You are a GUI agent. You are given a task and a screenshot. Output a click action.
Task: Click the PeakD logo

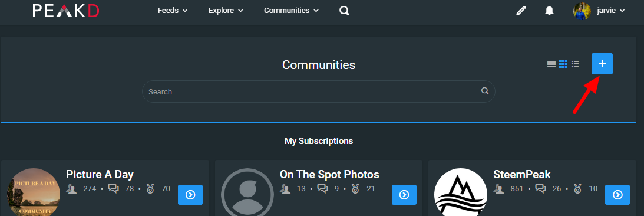66,11
